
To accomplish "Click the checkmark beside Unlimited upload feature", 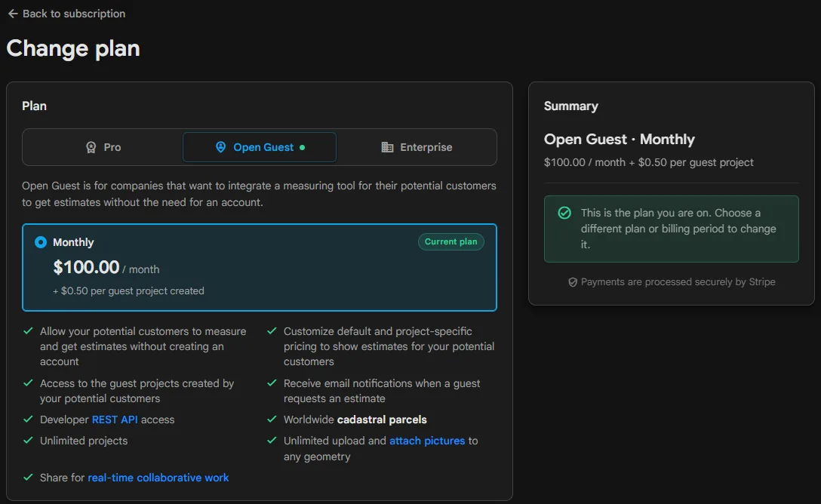I will 272,441.
